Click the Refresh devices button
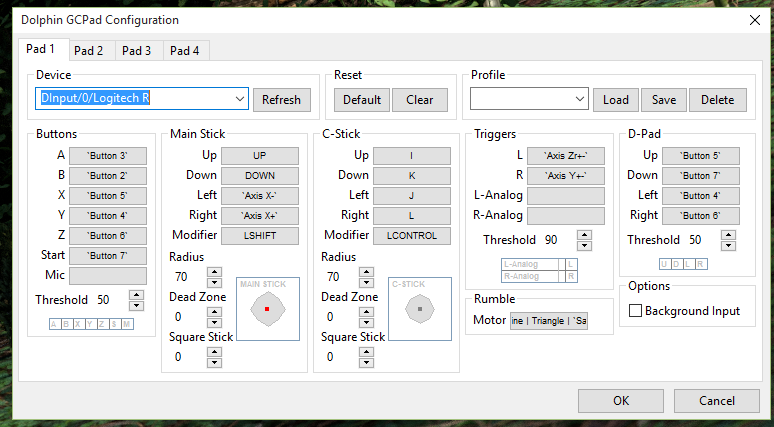 pos(281,100)
